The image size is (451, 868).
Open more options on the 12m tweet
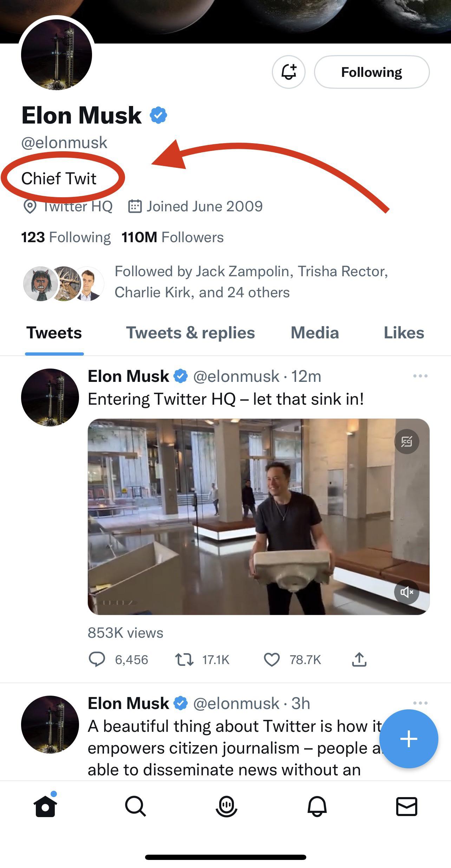pos(420,376)
